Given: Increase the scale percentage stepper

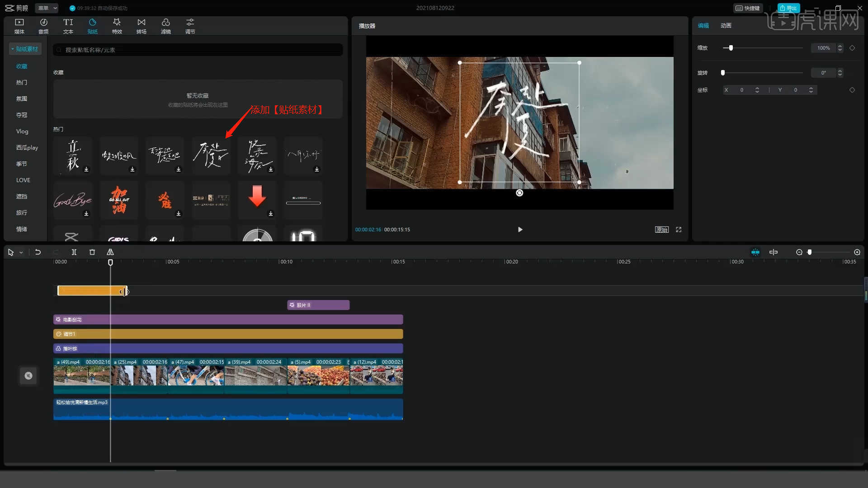Looking at the screenshot, I should click(x=840, y=46).
